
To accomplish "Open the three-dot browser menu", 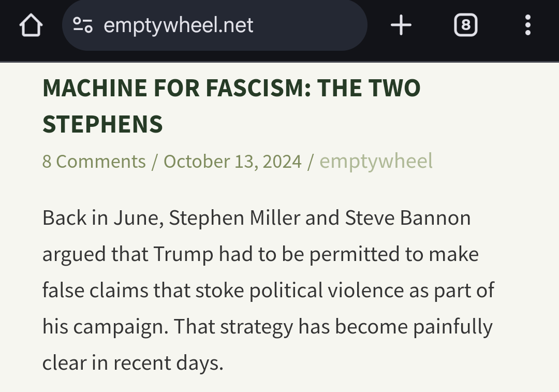I will (x=528, y=25).
